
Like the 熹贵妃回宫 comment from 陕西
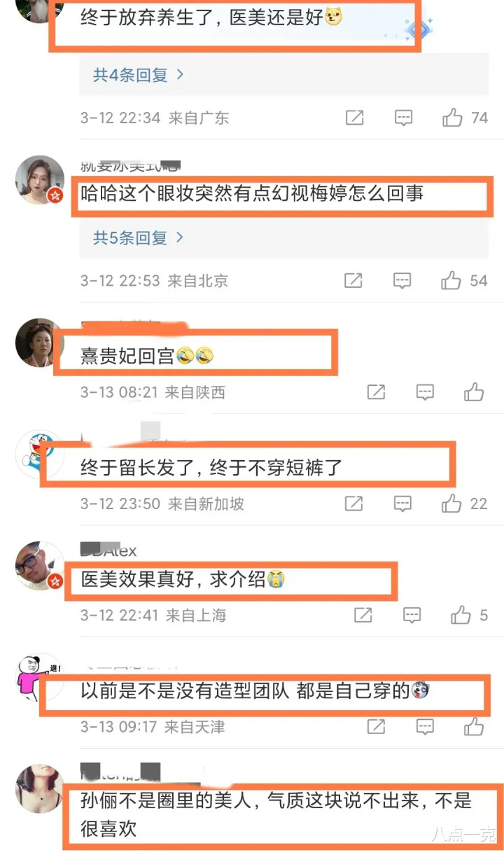tap(474, 392)
